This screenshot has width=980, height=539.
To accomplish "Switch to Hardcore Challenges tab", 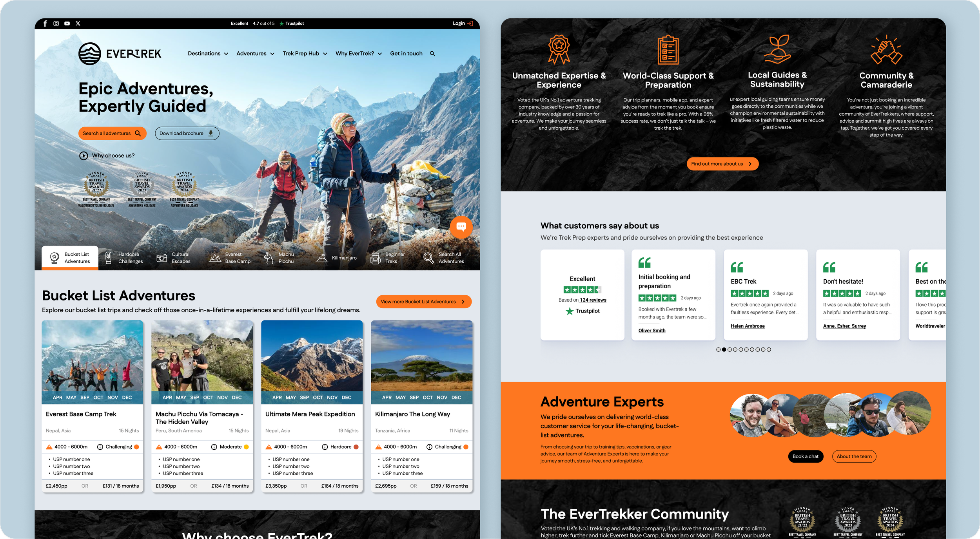I will (x=125, y=258).
